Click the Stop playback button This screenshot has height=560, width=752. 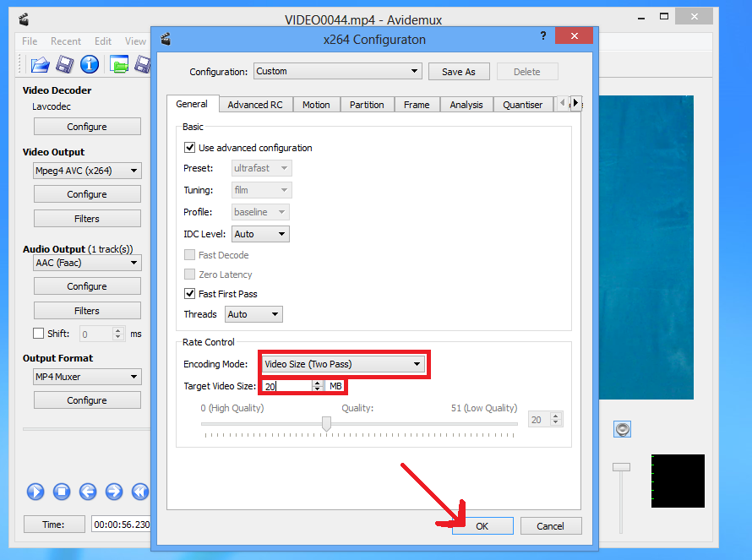(62, 492)
